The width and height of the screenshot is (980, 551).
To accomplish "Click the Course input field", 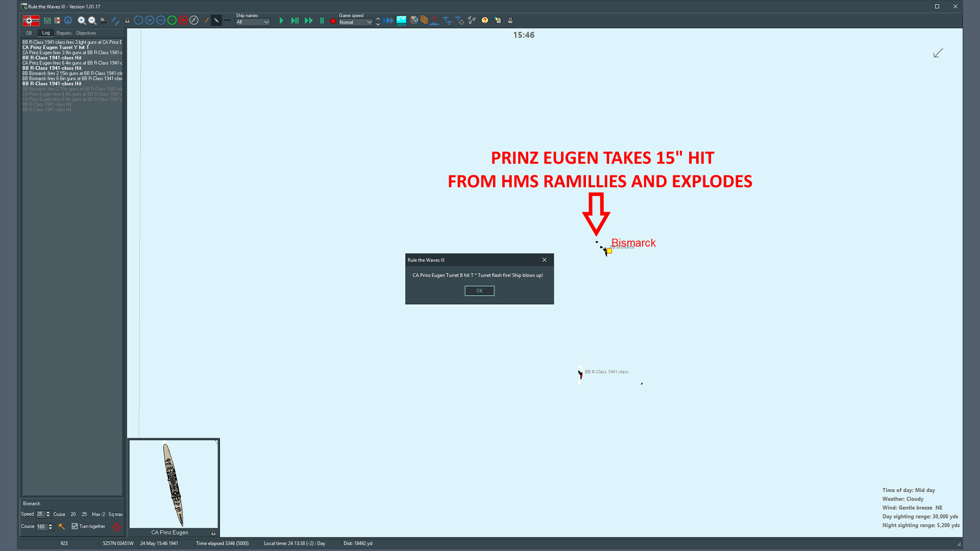I will pyautogui.click(x=41, y=527).
